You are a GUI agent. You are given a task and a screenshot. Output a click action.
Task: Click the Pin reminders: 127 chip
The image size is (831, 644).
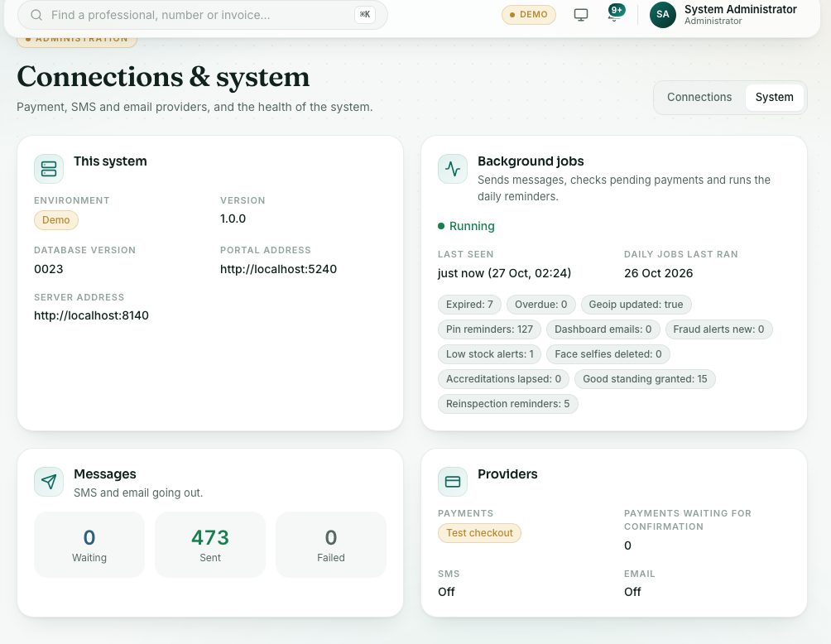tap(489, 329)
